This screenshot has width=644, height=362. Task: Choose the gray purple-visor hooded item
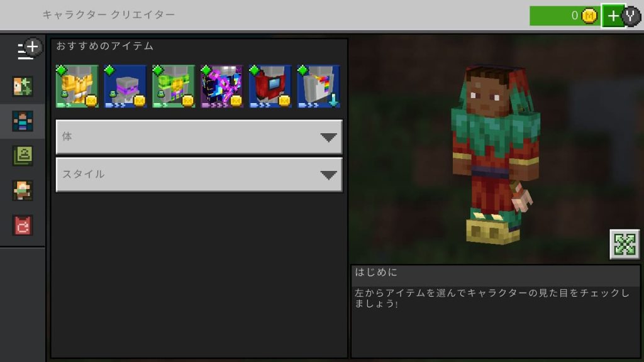(x=125, y=86)
